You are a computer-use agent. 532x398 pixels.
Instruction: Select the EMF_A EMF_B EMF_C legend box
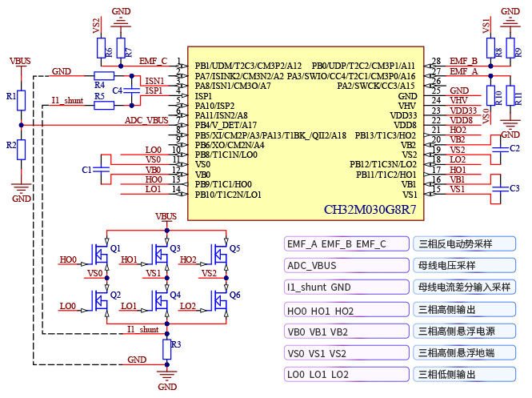click(x=346, y=244)
